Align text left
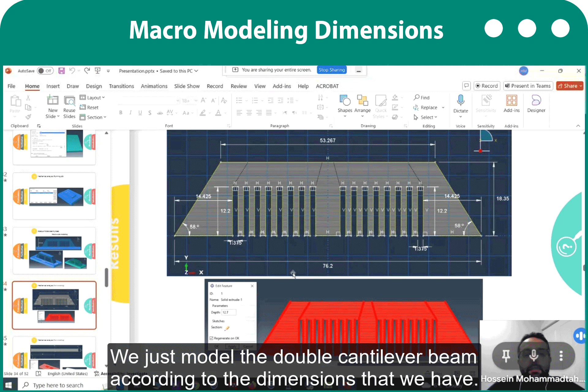 (x=239, y=113)
